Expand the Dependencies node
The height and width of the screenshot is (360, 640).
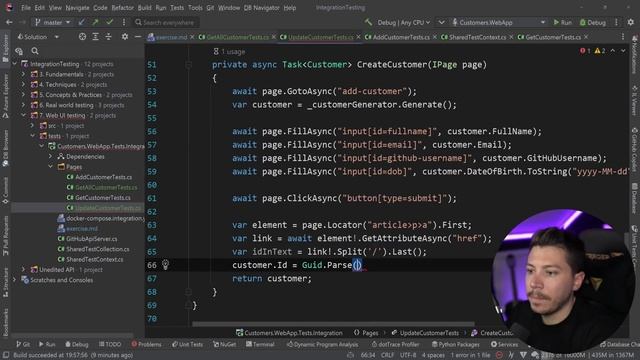(50, 156)
